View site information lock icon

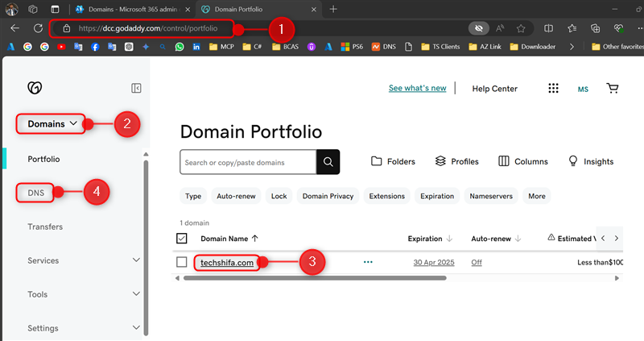(67, 28)
